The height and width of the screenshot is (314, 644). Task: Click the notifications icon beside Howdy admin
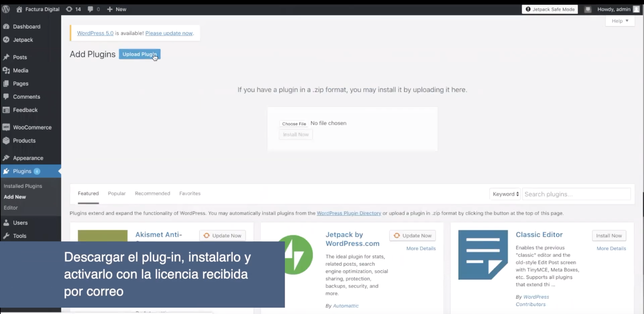(x=588, y=10)
